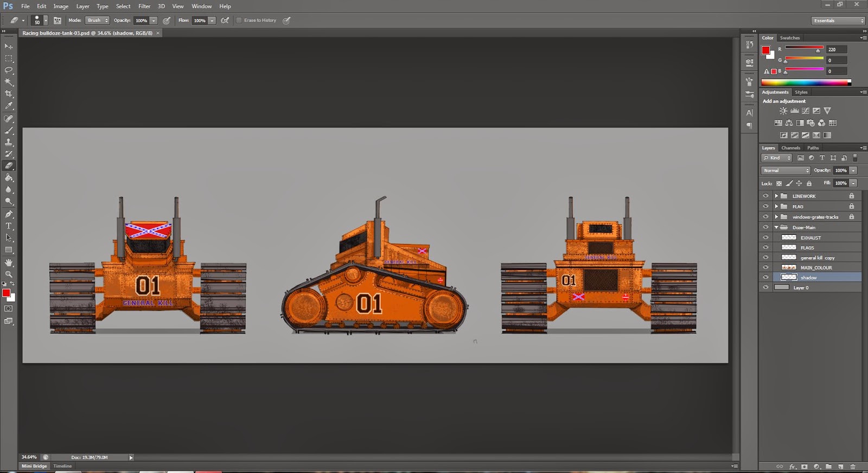The width and height of the screenshot is (868, 473).
Task: Open the Essentials workspace dropdown
Action: click(x=838, y=21)
